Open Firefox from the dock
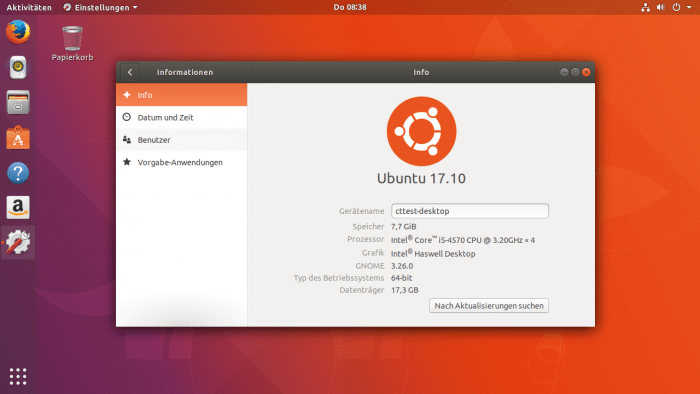This screenshot has width=700, height=394. [x=18, y=32]
